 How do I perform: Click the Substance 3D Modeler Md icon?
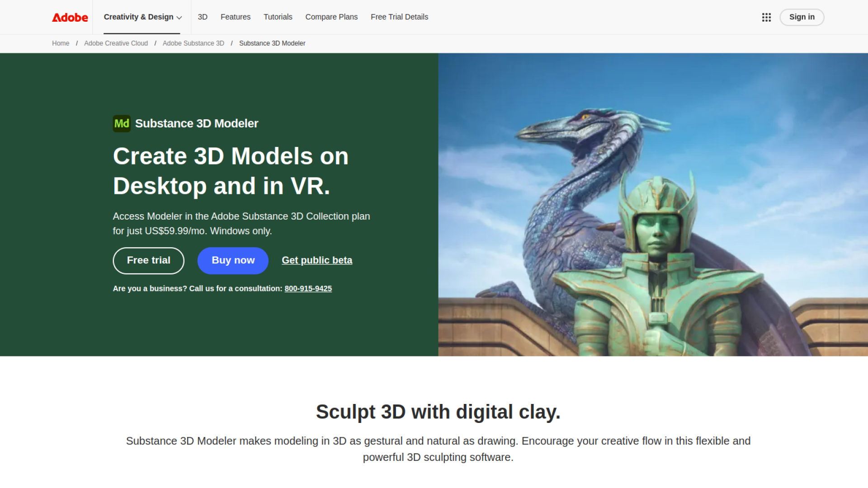point(121,123)
